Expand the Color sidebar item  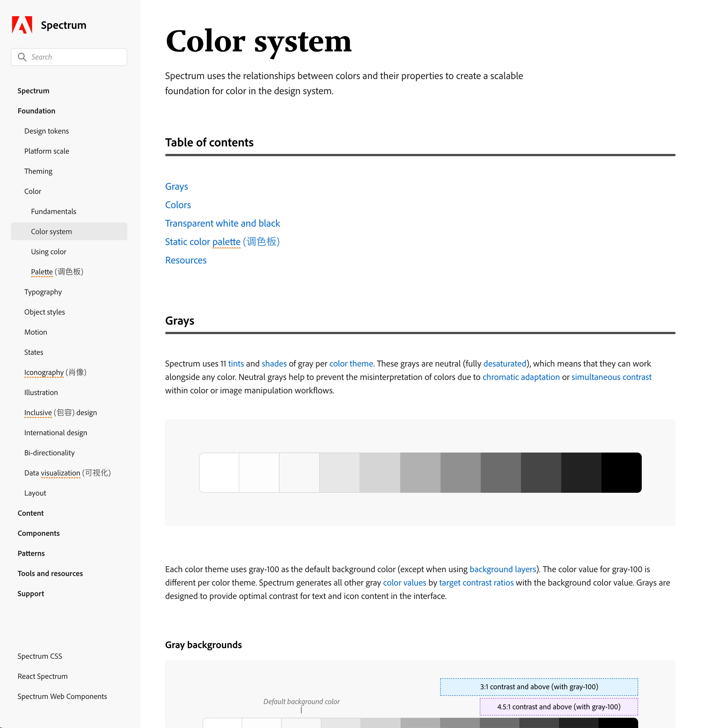[32, 191]
